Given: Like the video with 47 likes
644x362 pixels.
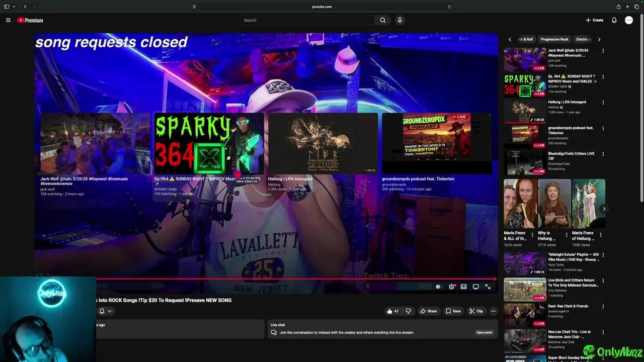Looking at the screenshot, I should [x=393, y=311].
